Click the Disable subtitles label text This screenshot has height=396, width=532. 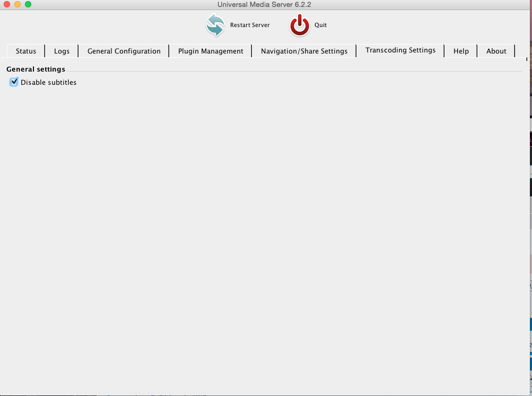click(48, 82)
